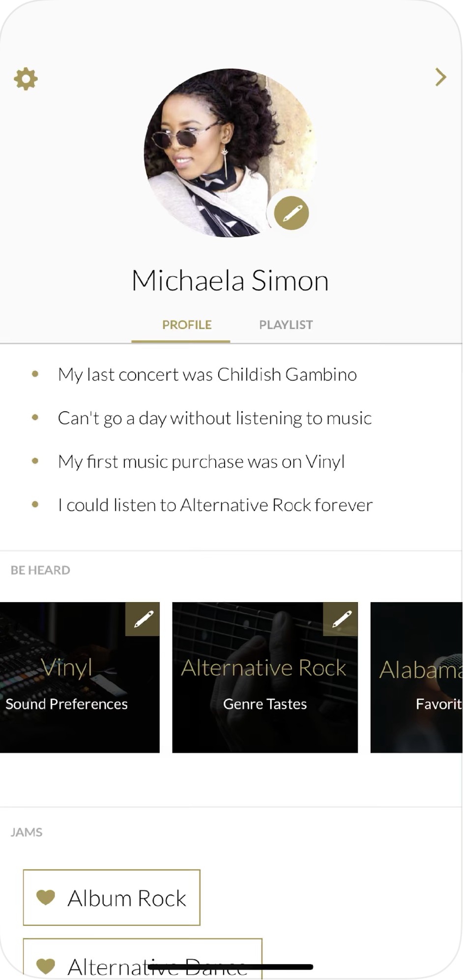Tap the right chevron arrow at top
463x980 pixels.
440,77
